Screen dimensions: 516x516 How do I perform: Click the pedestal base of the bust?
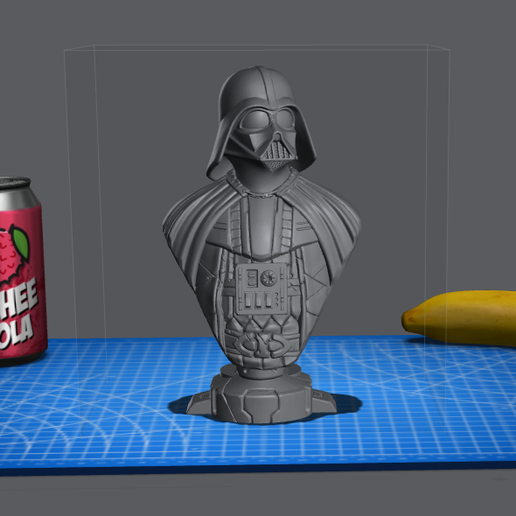coord(261,395)
